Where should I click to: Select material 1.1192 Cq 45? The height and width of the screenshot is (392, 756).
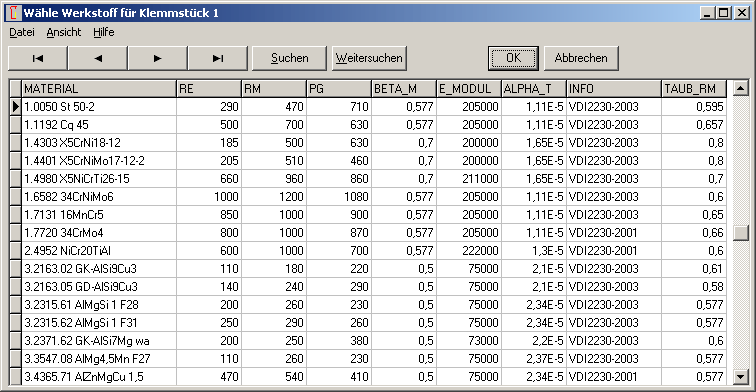point(99,125)
